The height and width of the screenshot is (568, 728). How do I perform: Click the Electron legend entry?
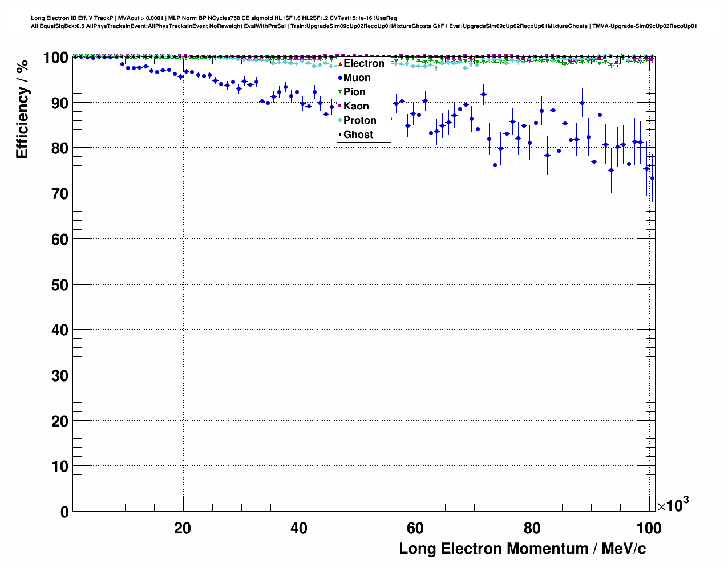click(363, 63)
